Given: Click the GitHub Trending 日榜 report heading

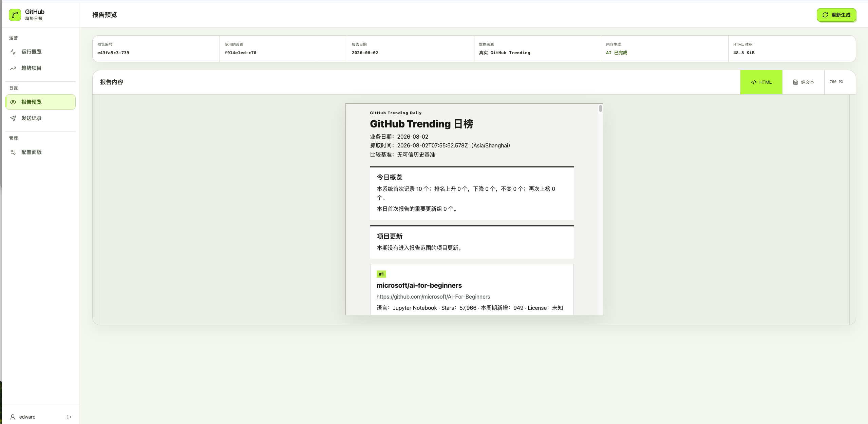Looking at the screenshot, I should pyautogui.click(x=421, y=124).
